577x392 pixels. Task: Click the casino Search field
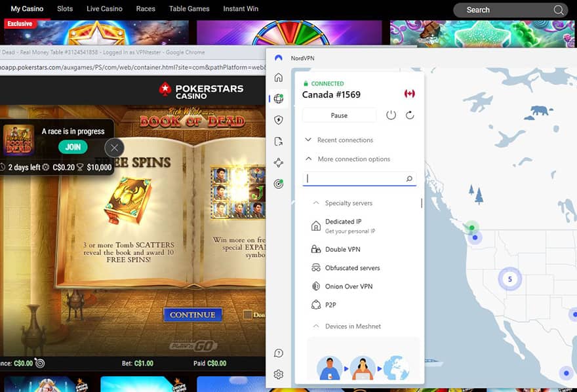coord(509,10)
